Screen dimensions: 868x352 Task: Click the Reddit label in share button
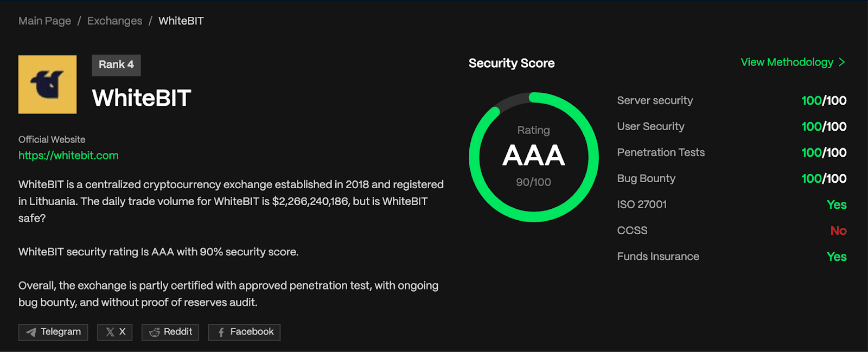tap(178, 331)
